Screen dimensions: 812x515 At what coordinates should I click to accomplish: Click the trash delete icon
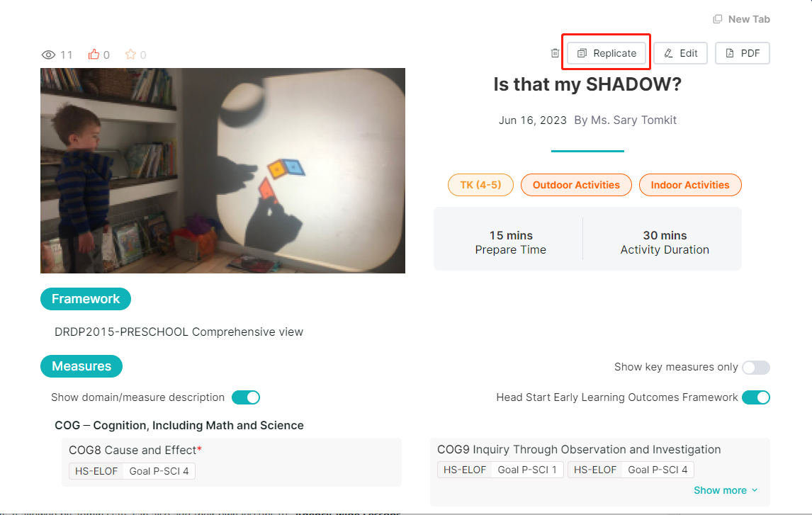point(555,53)
